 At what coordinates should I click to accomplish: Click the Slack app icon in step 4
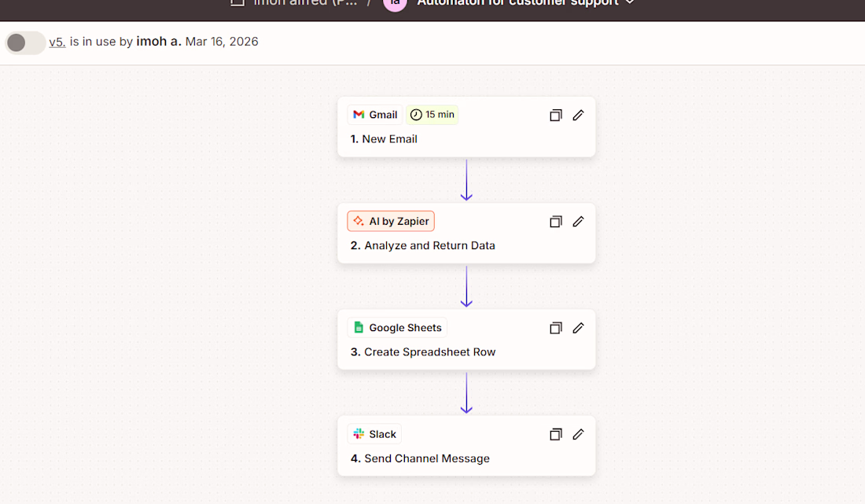[359, 434]
